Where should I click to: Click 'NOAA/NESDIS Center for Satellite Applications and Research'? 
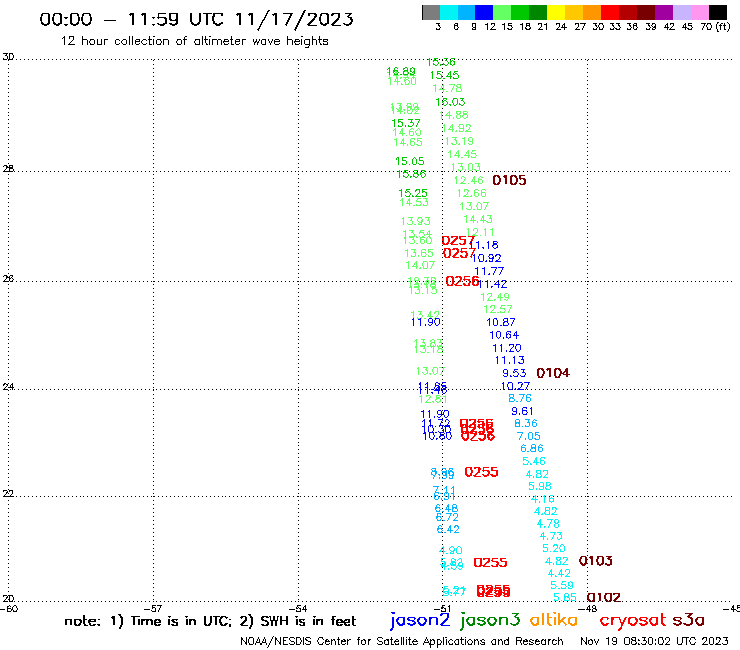click(x=402, y=641)
